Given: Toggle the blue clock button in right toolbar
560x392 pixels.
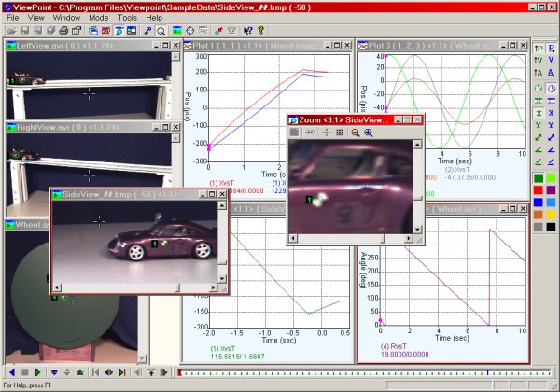Looking at the screenshot, I should click(x=551, y=88).
